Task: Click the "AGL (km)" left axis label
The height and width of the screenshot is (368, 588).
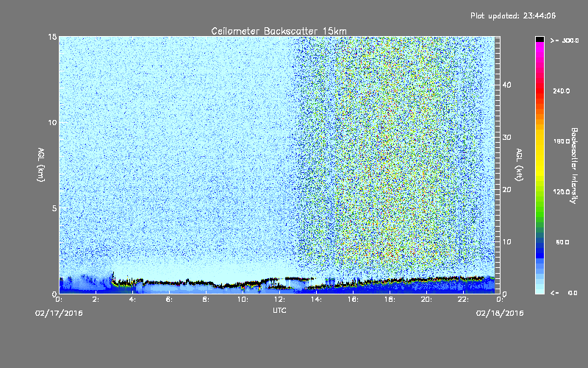Action: pos(41,165)
